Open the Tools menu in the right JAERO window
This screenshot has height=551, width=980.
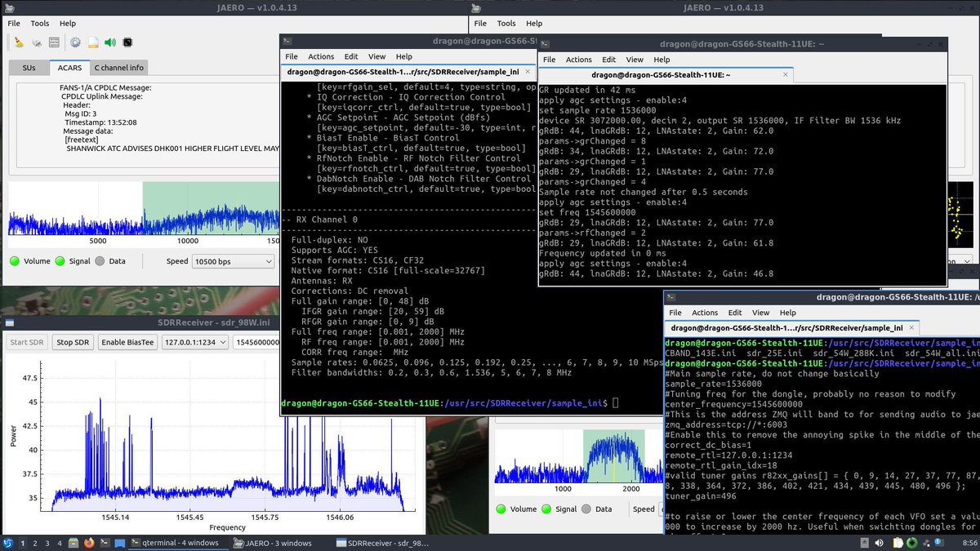pyautogui.click(x=506, y=24)
